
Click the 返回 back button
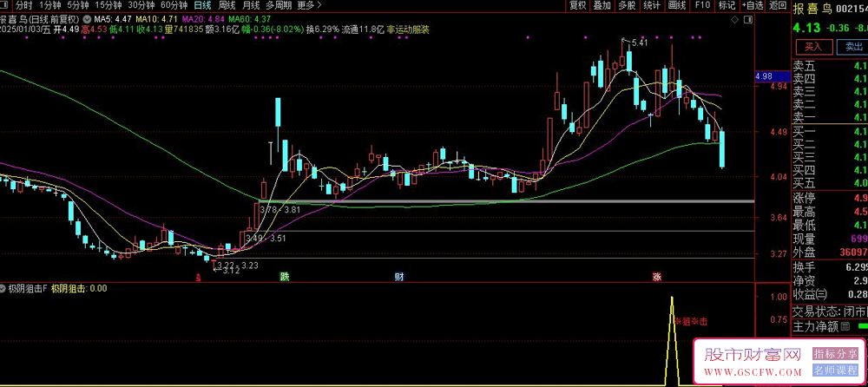778,5
